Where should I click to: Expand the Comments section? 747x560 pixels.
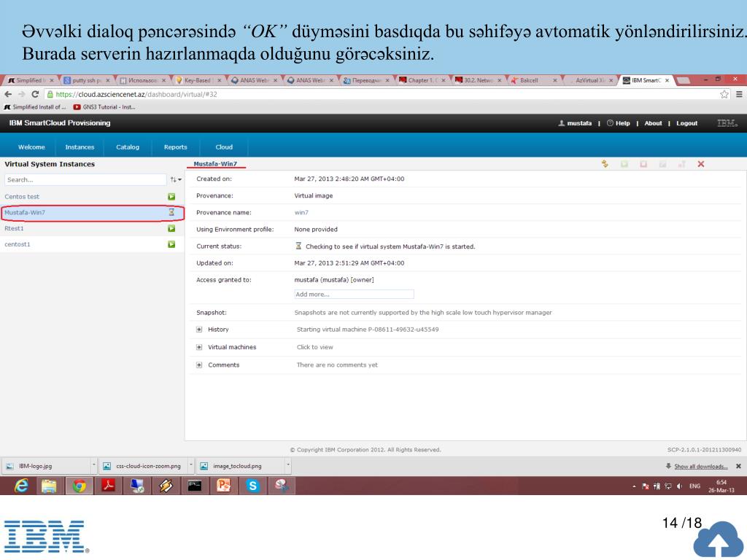[x=199, y=365]
